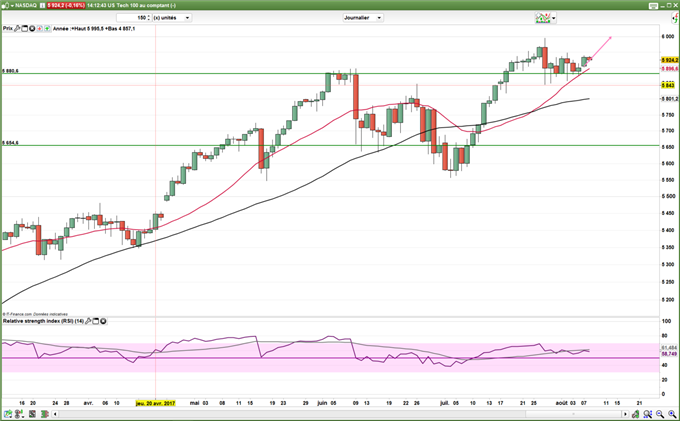This screenshot has width=680, height=421.
Task: Click the fourth bottom-left toolbar icon
Action: (x=45, y=414)
